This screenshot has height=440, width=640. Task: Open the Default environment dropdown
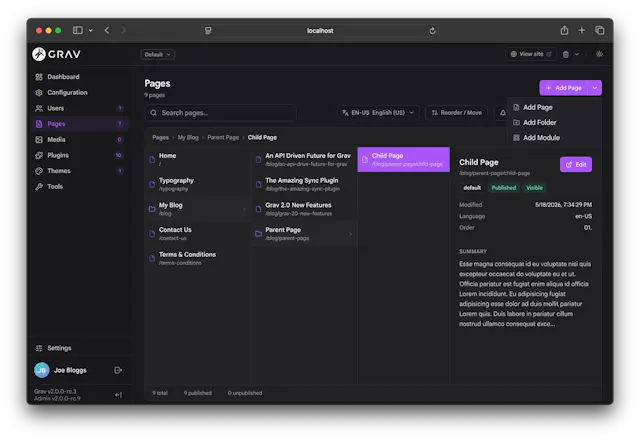[158, 54]
